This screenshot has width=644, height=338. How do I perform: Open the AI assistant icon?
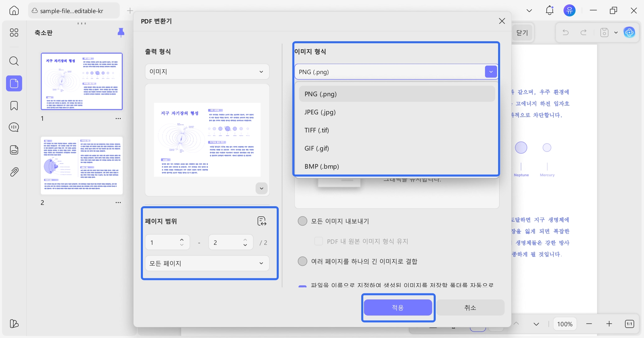[629, 33]
